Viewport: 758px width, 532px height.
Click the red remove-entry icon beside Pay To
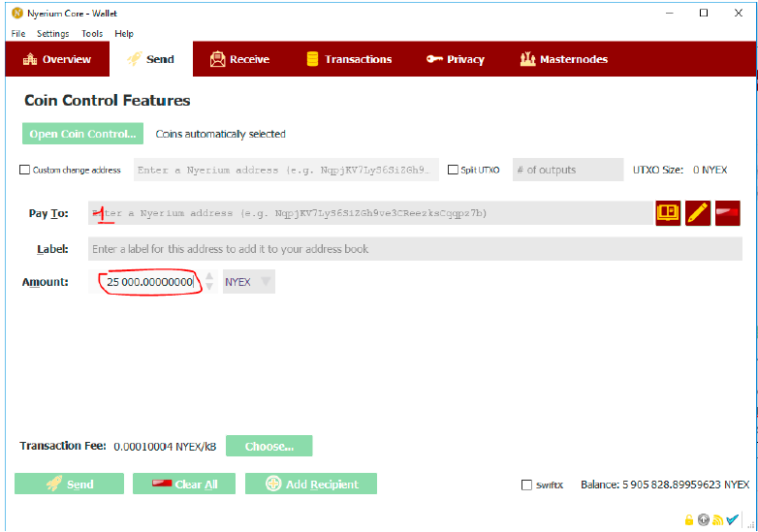(x=728, y=213)
